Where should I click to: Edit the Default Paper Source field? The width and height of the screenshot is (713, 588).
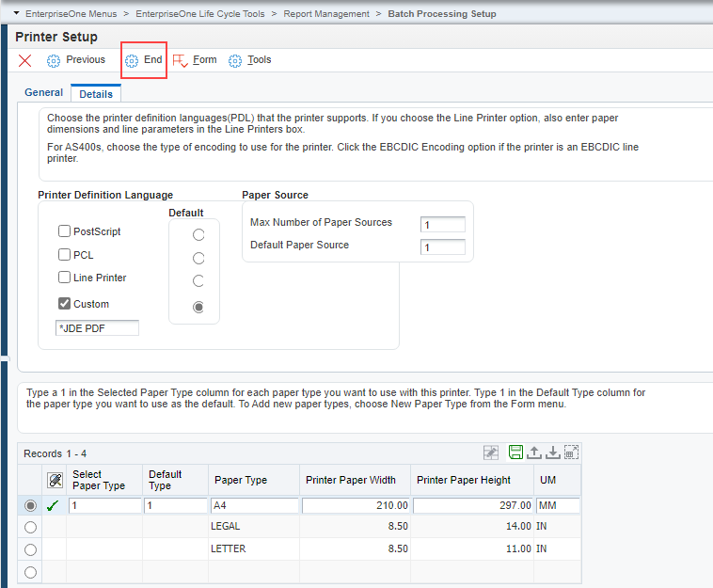442,246
